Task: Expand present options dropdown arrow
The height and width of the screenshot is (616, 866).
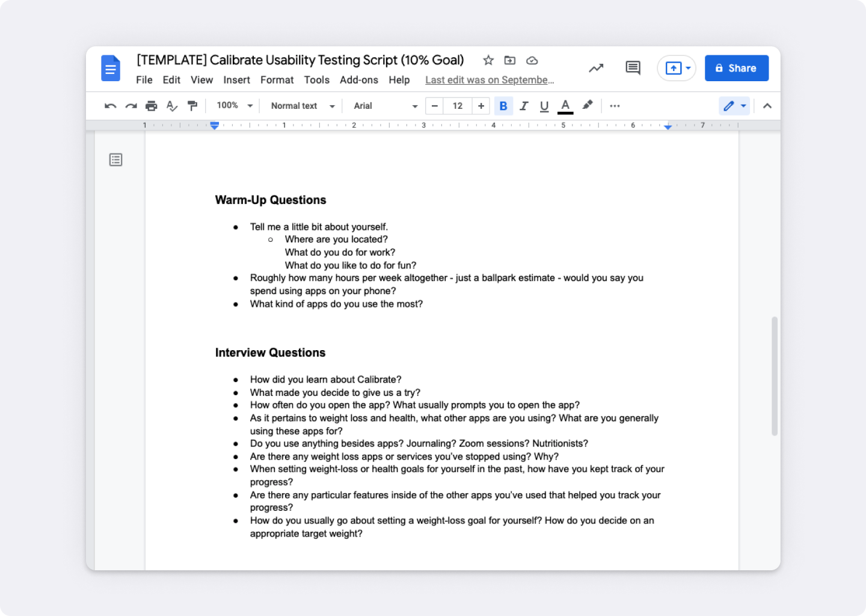Action: point(688,68)
